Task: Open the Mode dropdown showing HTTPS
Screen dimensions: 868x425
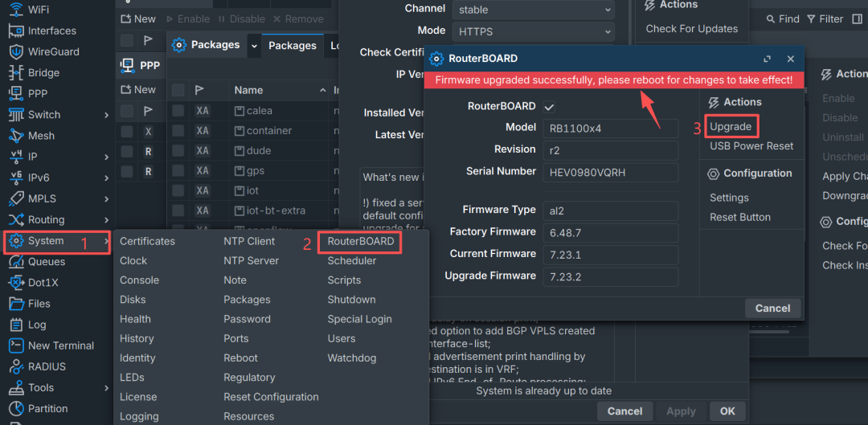Action: (x=533, y=31)
